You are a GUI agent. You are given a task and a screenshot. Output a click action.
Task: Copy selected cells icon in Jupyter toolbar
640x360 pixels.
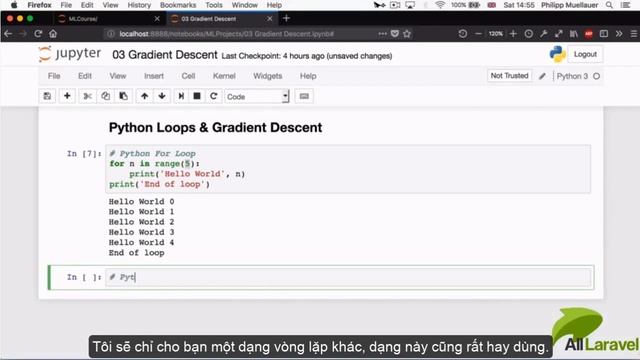[105, 96]
